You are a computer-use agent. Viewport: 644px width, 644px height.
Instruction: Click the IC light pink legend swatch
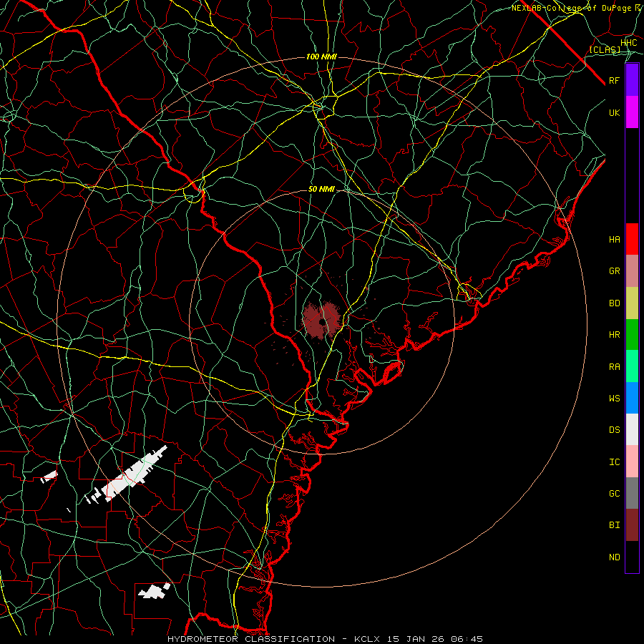click(x=632, y=462)
